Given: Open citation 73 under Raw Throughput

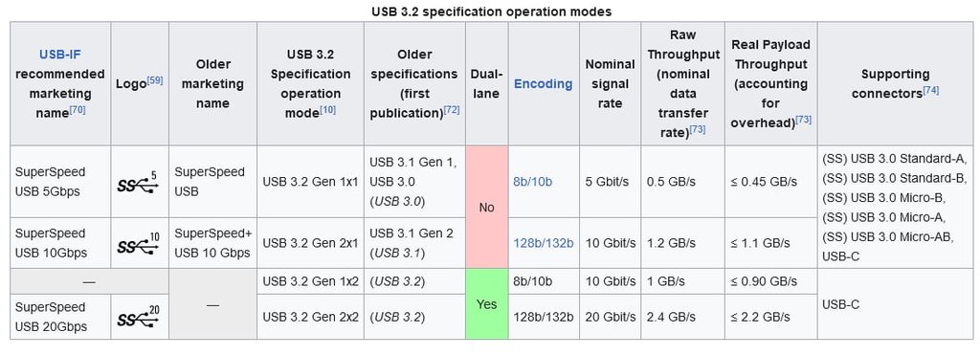Looking at the screenshot, I should click(x=698, y=129).
